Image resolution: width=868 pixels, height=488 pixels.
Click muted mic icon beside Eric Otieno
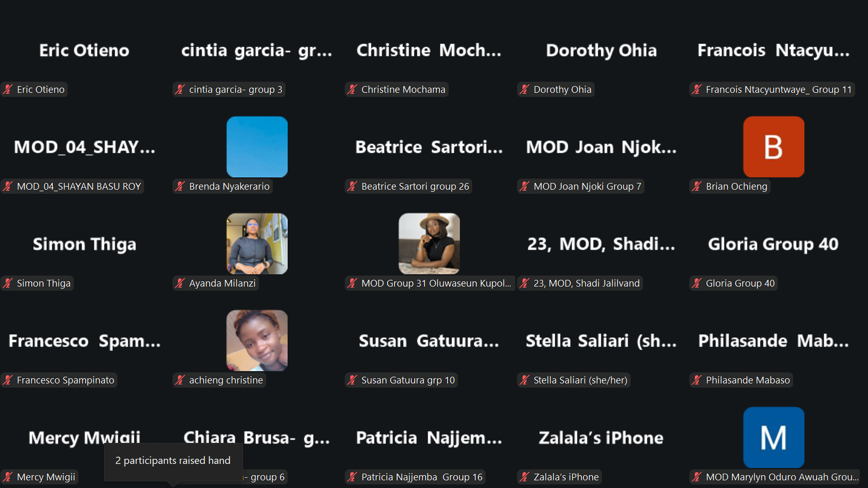8,89
